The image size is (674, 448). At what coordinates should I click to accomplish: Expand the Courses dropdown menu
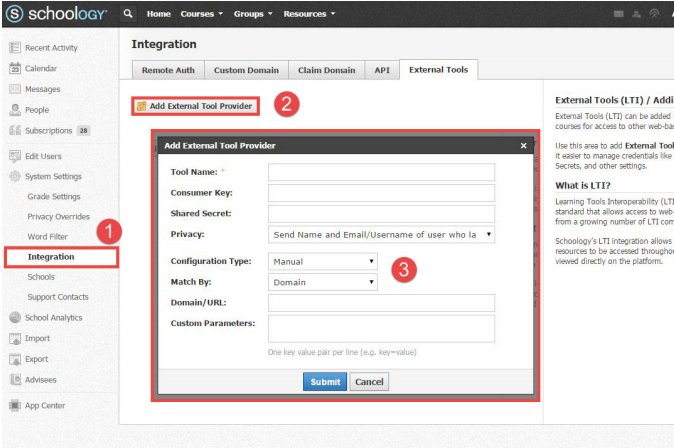click(202, 14)
